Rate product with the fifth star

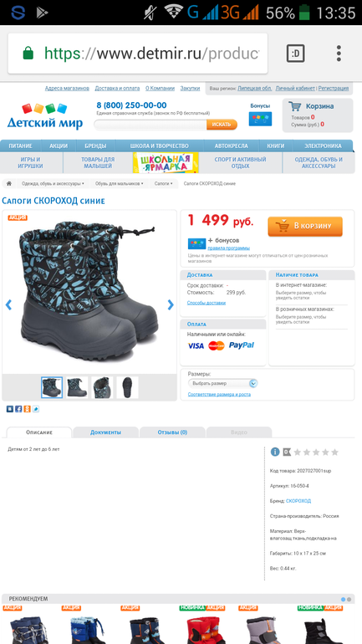[x=335, y=452]
